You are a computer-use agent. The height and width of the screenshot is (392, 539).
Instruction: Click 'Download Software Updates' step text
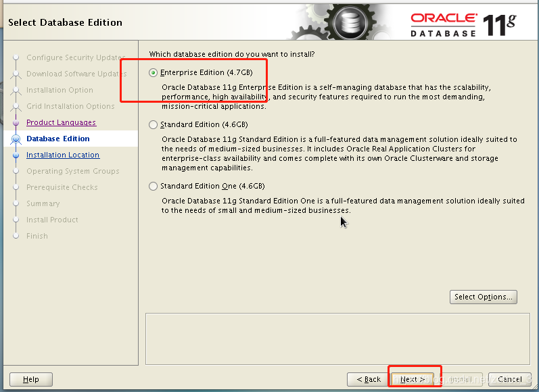point(76,74)
